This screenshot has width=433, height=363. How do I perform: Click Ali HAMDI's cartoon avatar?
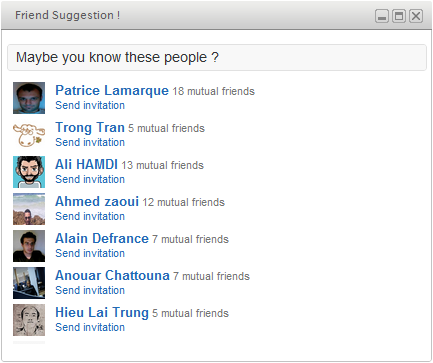click(x=29, y=172)
